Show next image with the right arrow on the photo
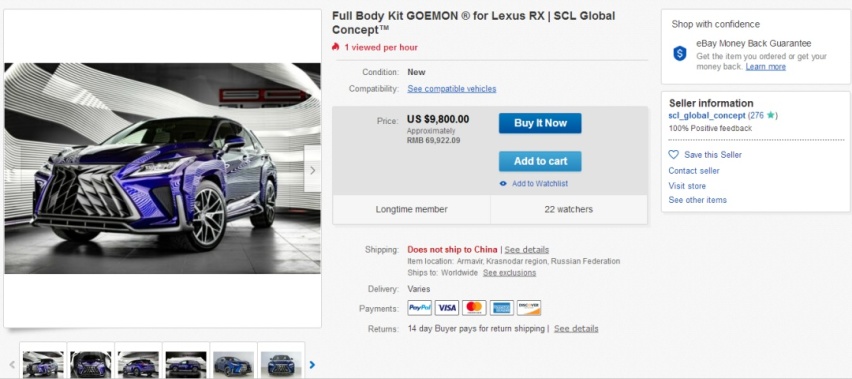The image size is (852, 379). (312, 170)
